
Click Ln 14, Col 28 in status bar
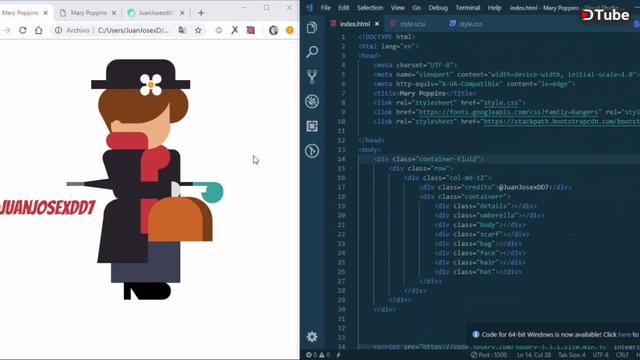(x=533, y=355)
